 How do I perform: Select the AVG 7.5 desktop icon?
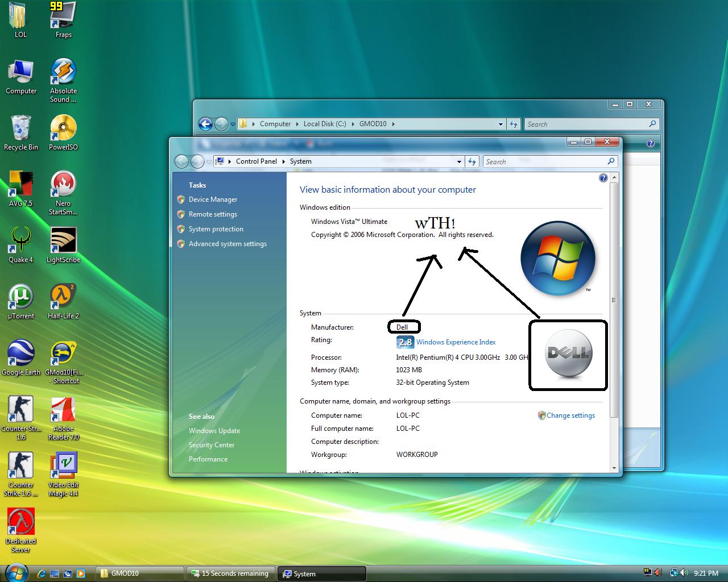20,189
